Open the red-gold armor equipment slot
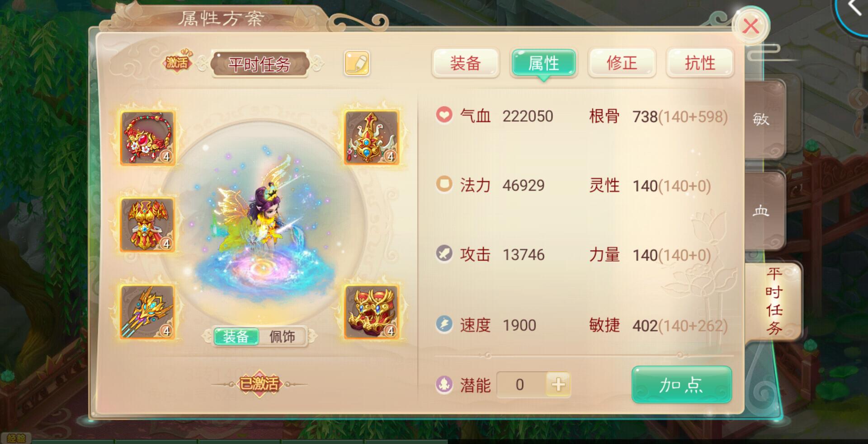The width and height of the screenshot is (868, 444). point(147,224)
